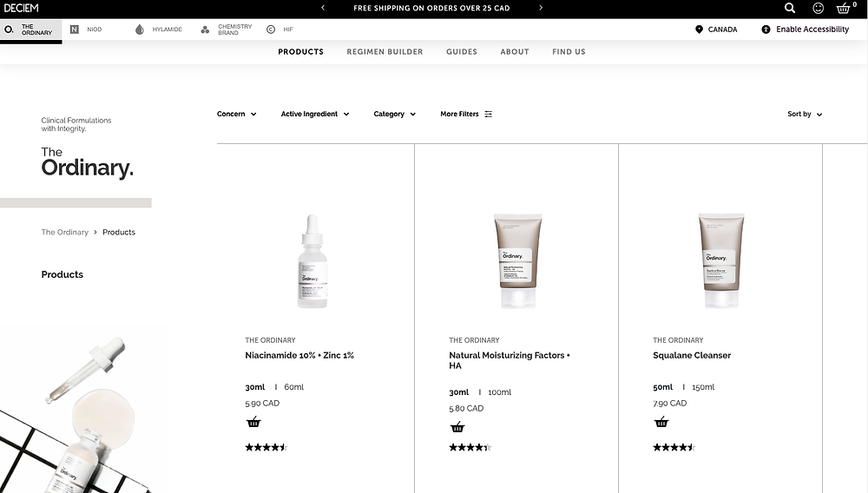Viewport: 868px width, 493px height.
Task: Open the Guides menu
Action: pyautogui.click(x=462, y=51)
